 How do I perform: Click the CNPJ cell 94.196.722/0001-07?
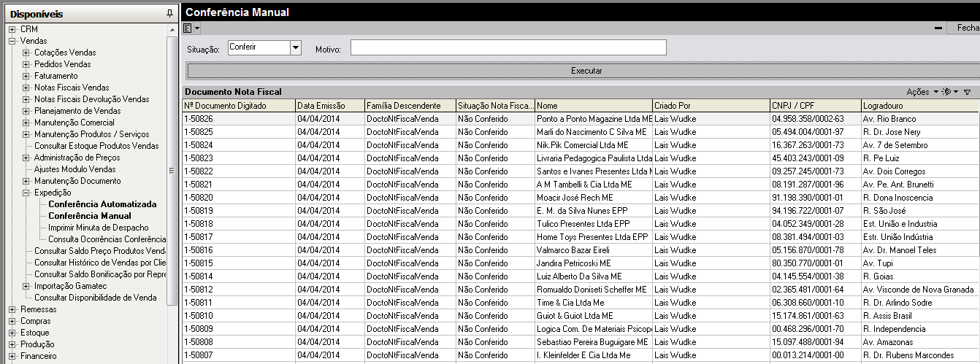pyautogui.click(x=815, y=210)
